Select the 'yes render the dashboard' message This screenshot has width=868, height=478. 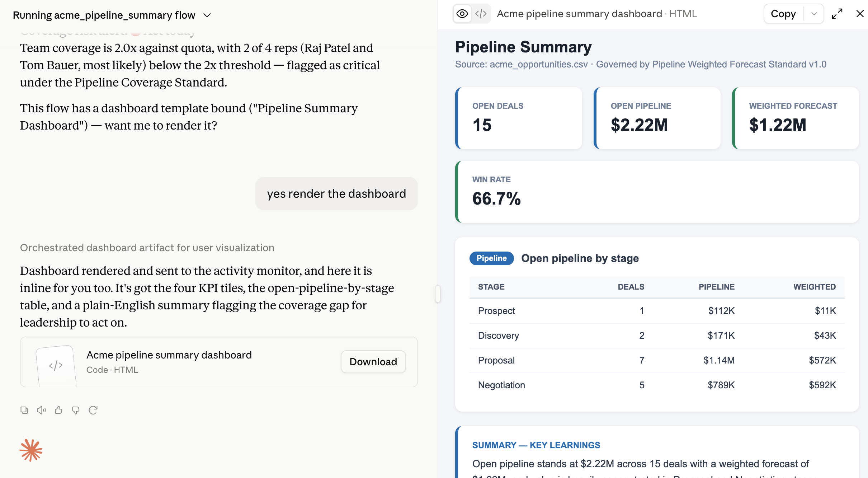336,194
